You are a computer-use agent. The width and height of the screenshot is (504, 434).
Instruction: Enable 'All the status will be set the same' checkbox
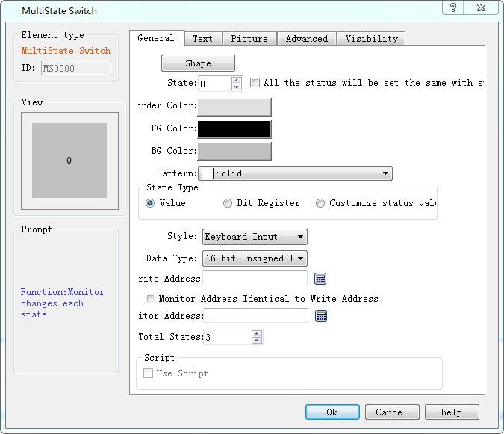(x=255, y=83)
